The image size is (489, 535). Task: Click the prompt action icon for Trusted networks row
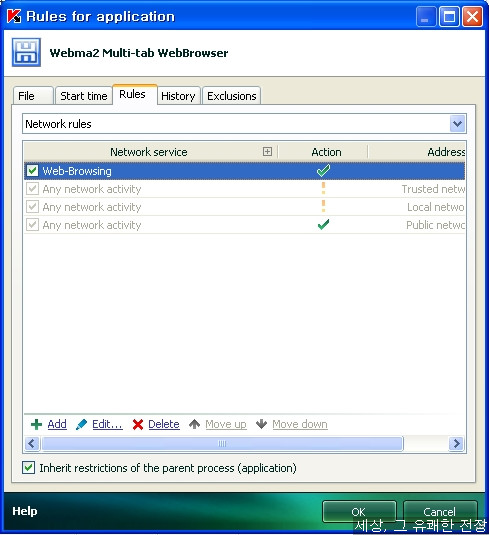(323, 188)
